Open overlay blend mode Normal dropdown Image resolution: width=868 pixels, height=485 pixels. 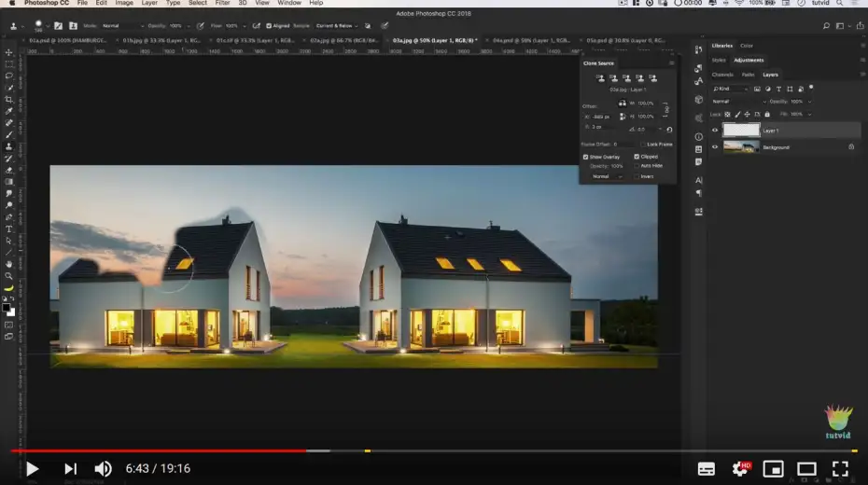click(x=607, y=176)
